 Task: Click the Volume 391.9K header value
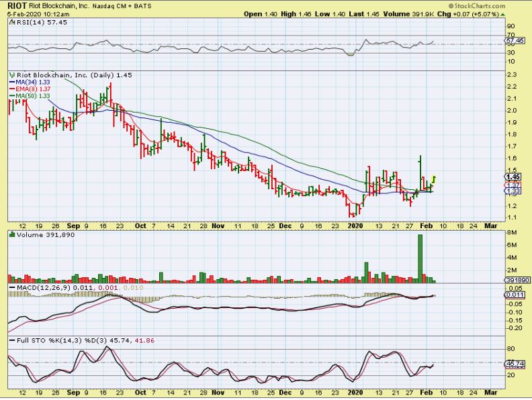point(408,14)
